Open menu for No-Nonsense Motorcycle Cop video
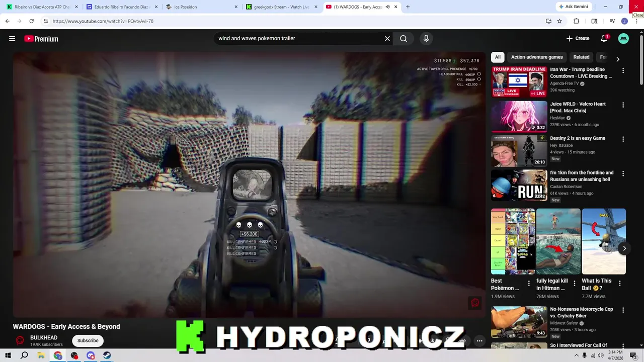644x362 pixels. click(x=623, y=310)
